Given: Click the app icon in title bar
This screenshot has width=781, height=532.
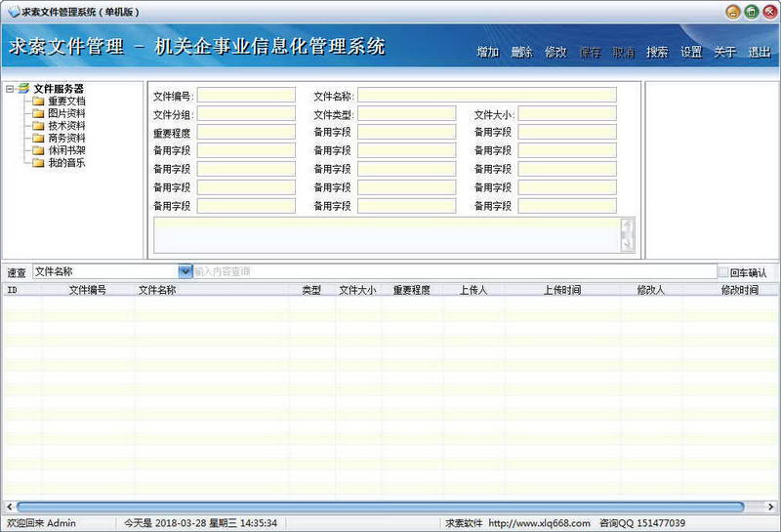Looking at the screenshot, I should point(14,12).
